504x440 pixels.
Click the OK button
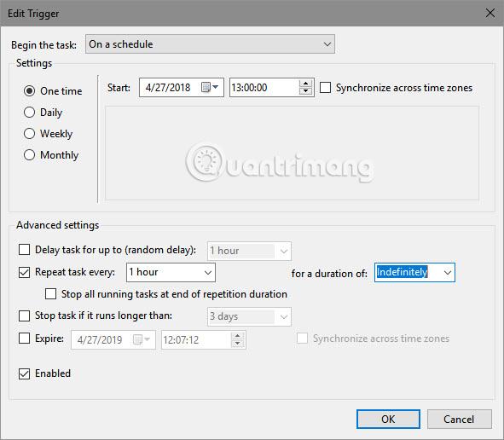(388, 420)
